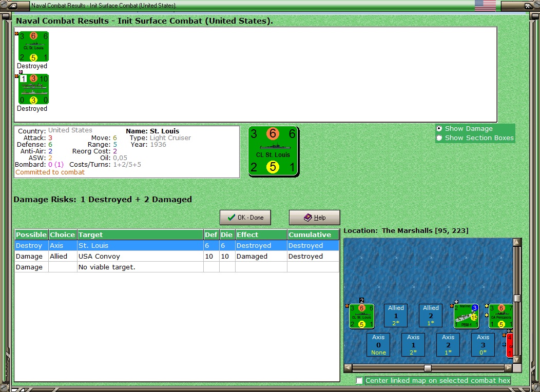Select the No viable target row

[177, 267]
